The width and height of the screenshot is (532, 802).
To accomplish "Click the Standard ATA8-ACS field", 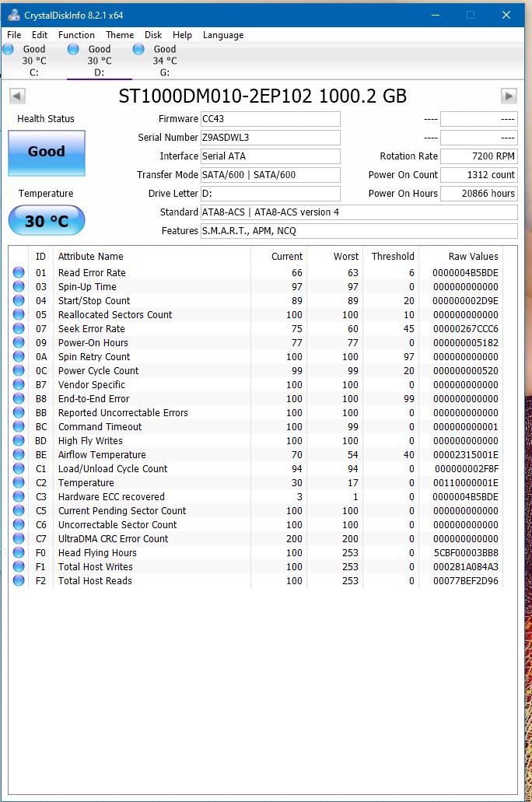I will [359, 212].
